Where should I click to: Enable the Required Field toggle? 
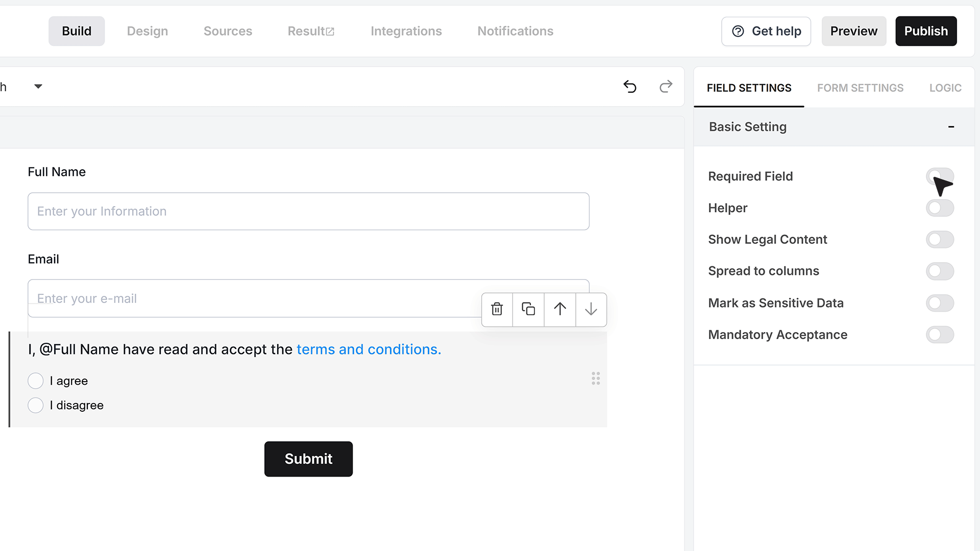940,176
